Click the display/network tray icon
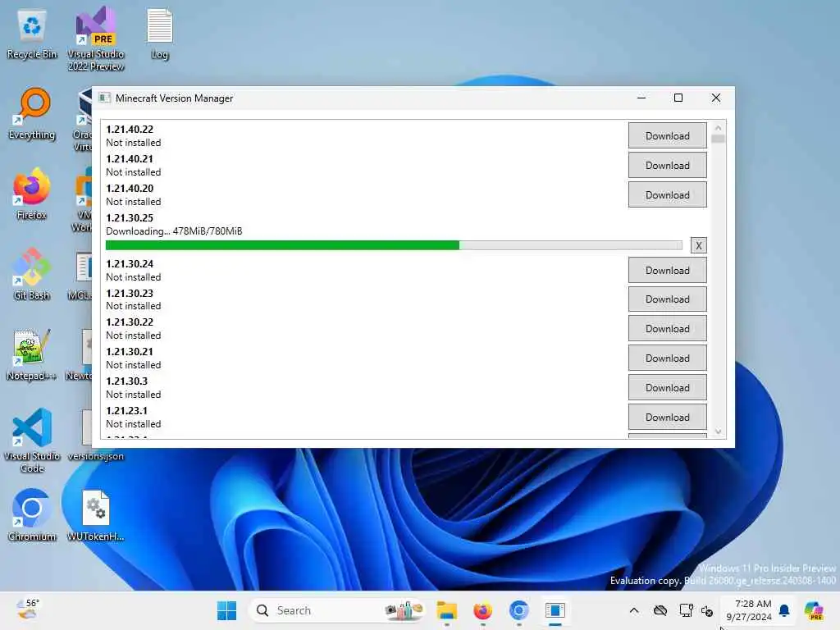840x630 pixels. [686, 610]
